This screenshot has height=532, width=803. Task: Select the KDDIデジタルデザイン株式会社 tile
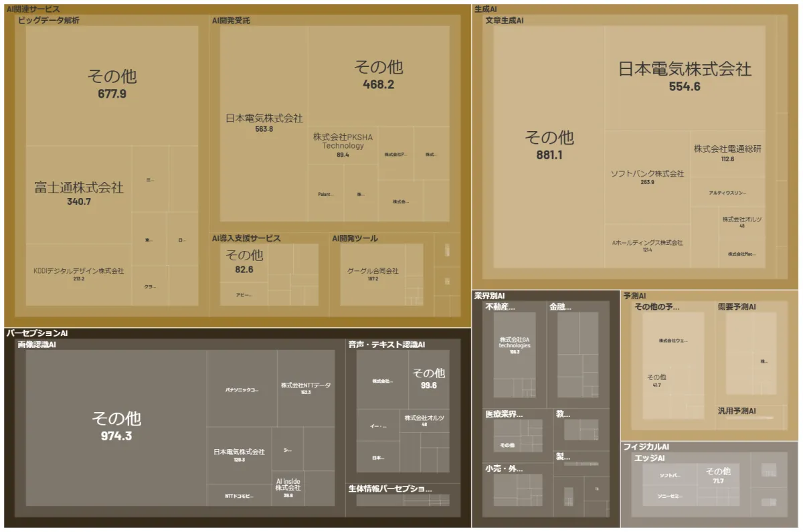click(78, 274)
